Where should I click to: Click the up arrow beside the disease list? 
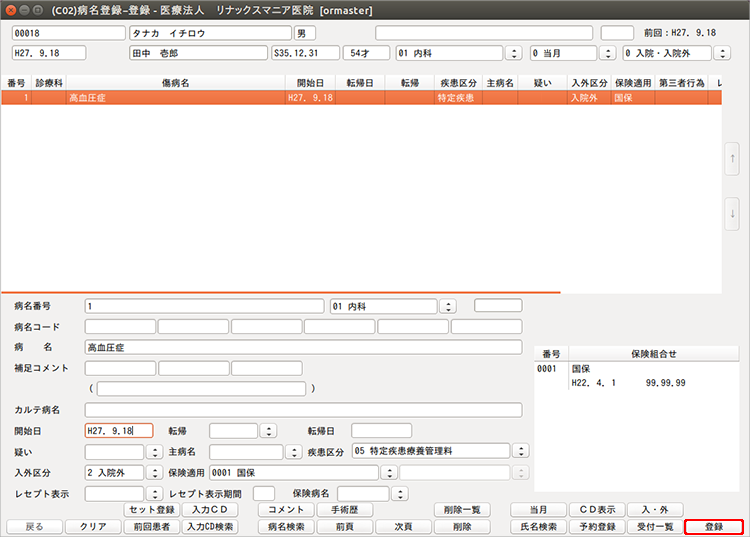point(732,159)
